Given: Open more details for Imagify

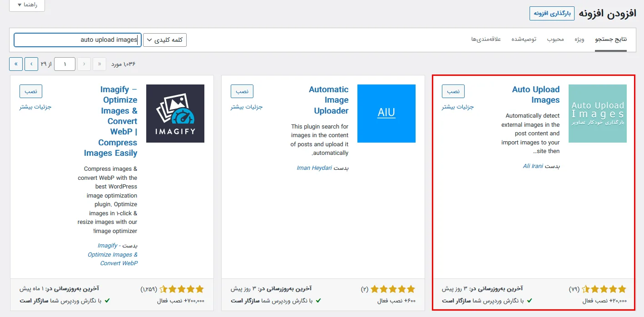Looking at the screenshot, I should [35, 107].
